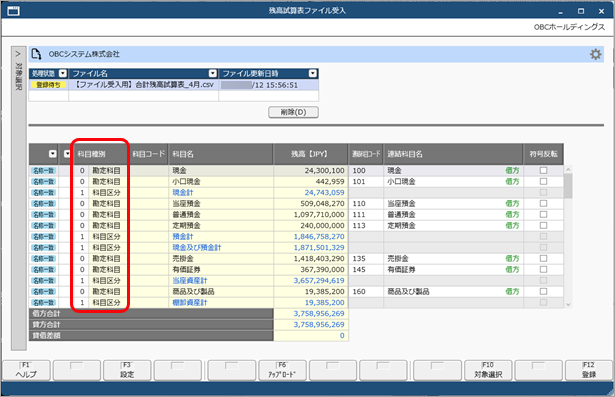615x397 pixels.
Task: Toggle 符号反転 checkbox for 普通預金 row
Action: pyautogui.click(x=543, y=214)
